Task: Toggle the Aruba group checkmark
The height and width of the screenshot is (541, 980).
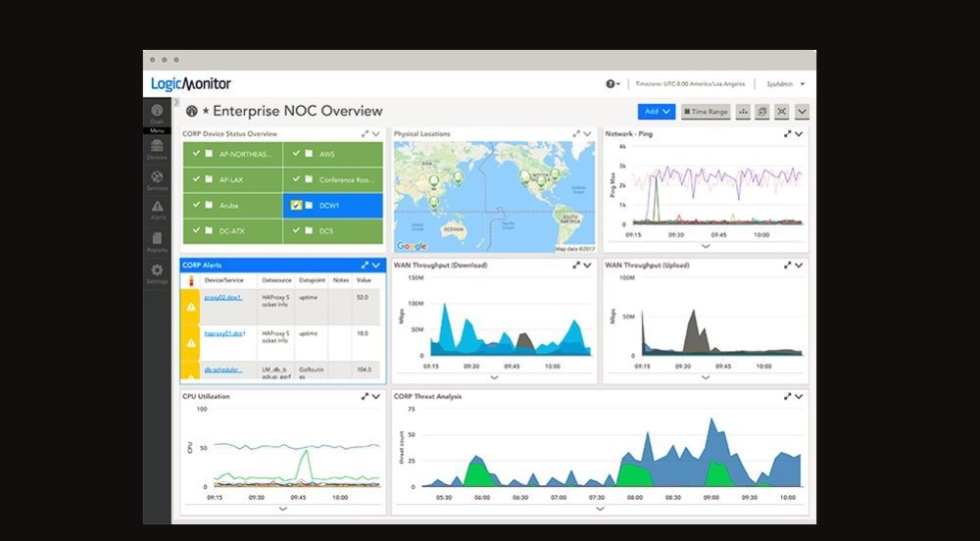Action: tap(196, 206)
